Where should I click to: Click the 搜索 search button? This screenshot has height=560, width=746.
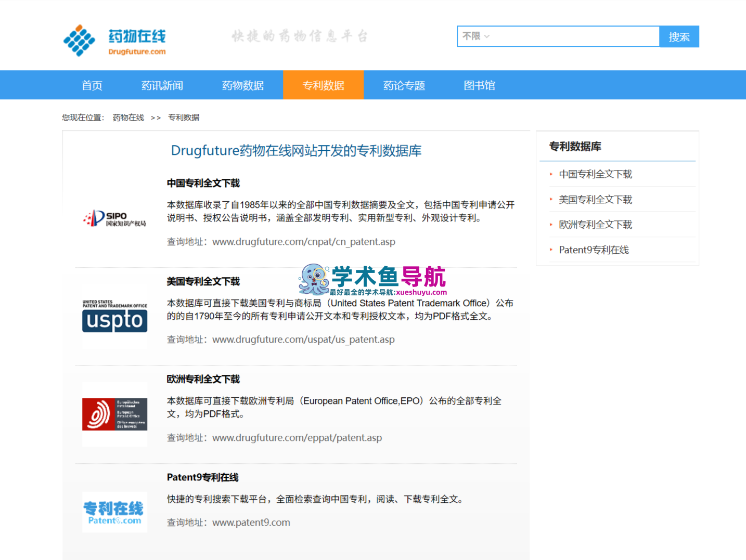(679, 36)
